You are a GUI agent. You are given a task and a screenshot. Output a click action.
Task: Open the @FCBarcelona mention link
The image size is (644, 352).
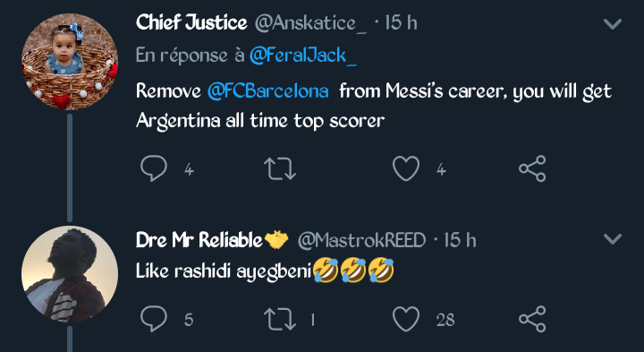coord(267,90)
